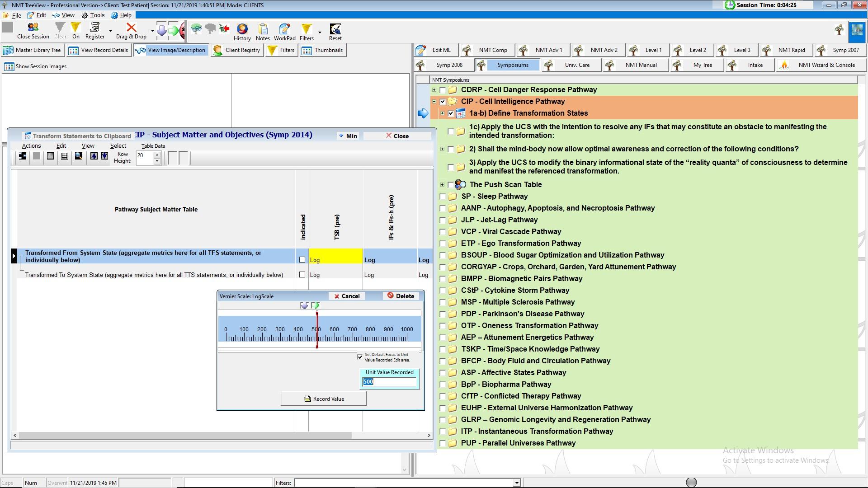Screen dimensions: 868x488
Task: Open the Notes toolbar icon
Action: pos(263,31)
